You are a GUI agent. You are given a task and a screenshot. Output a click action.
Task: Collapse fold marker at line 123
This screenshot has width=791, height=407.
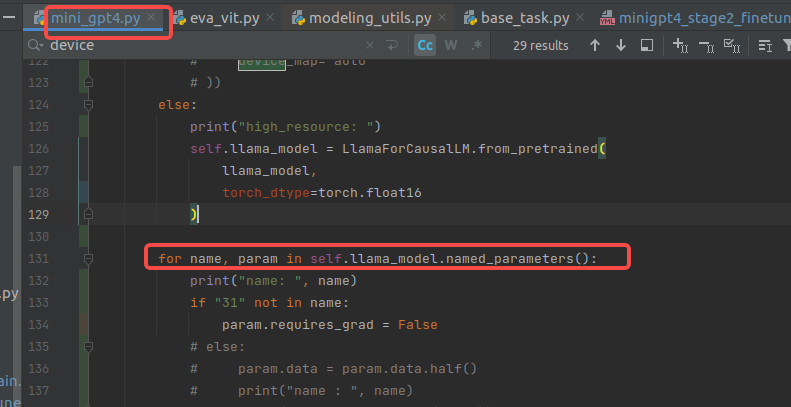coord(88,82)
